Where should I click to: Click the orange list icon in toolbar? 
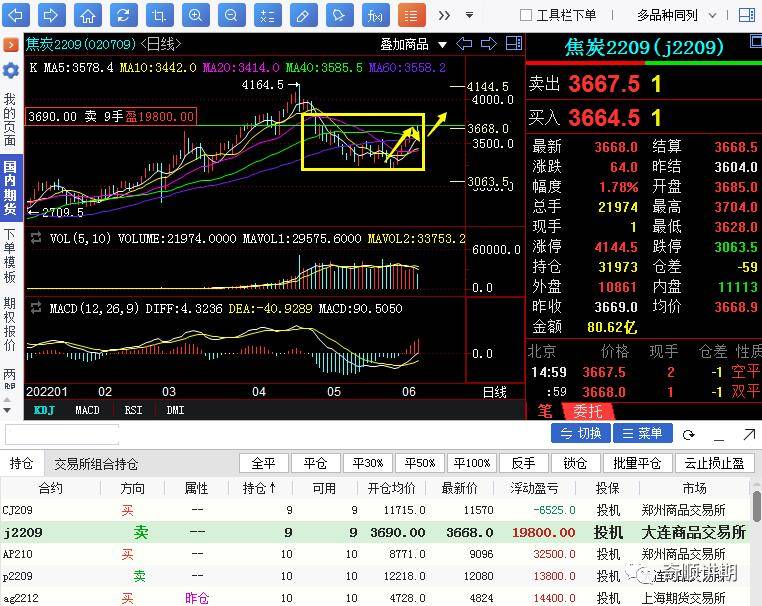coord(411,15)
